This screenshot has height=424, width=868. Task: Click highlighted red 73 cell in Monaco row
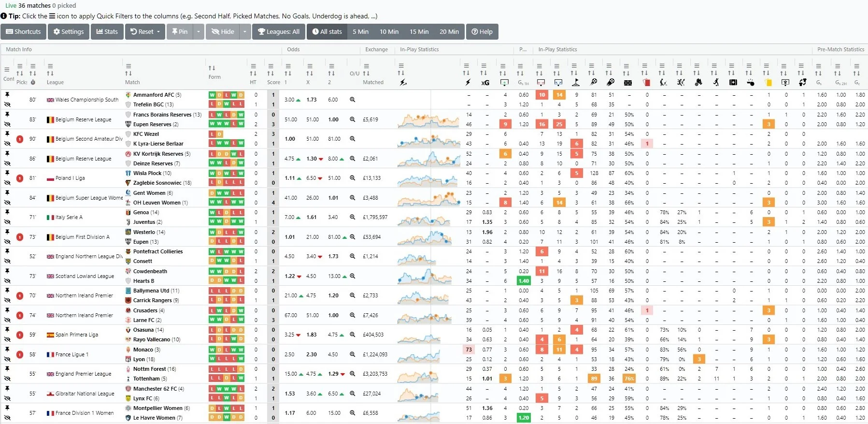point(469,350)
